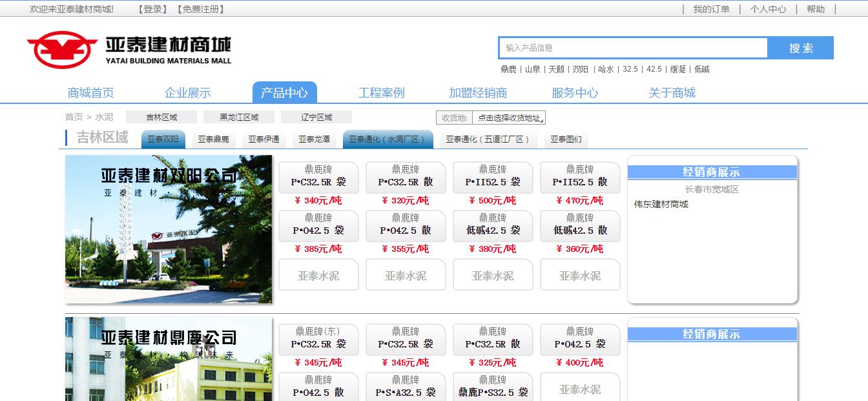Switch to 亚泰通化（五道江厂区）tab
868x401 pixels.
[488, 139]
